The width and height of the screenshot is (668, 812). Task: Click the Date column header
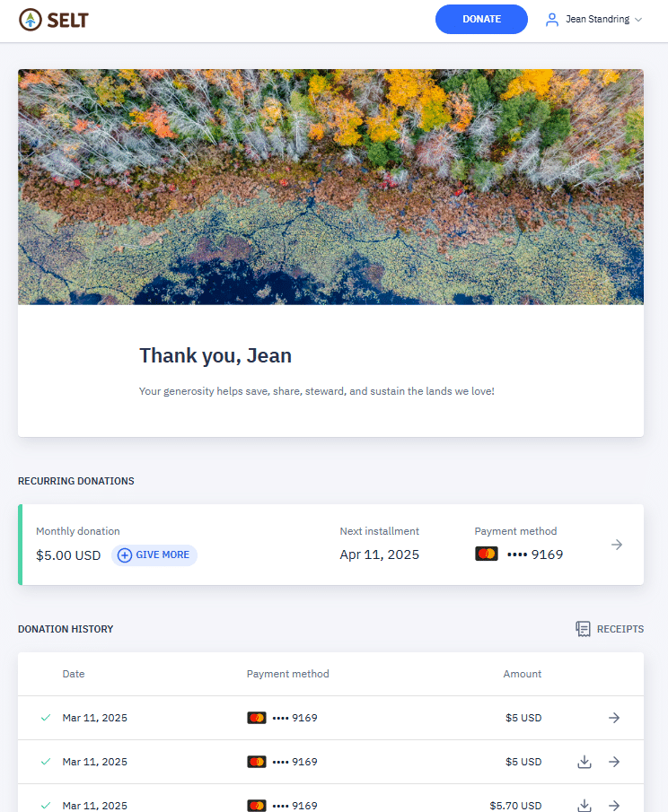tap(74, 674)
